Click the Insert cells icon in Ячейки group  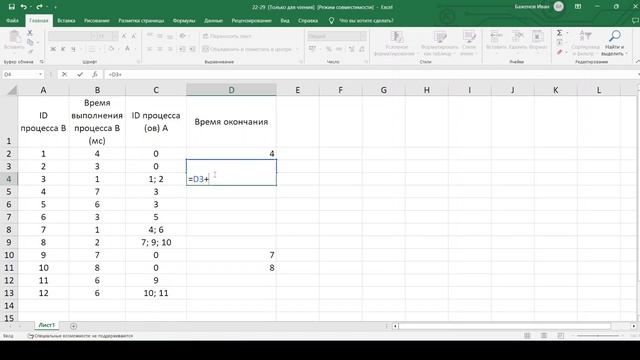496,37
